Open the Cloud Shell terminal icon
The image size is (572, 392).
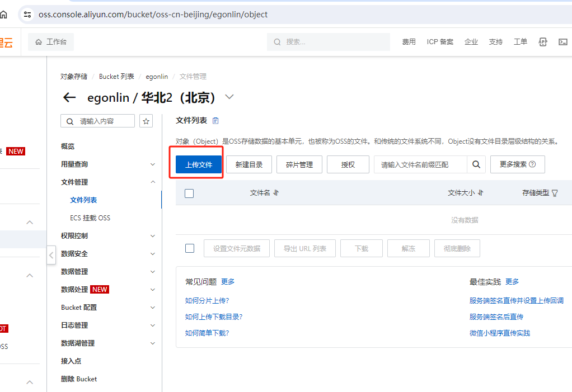(562, 42)
